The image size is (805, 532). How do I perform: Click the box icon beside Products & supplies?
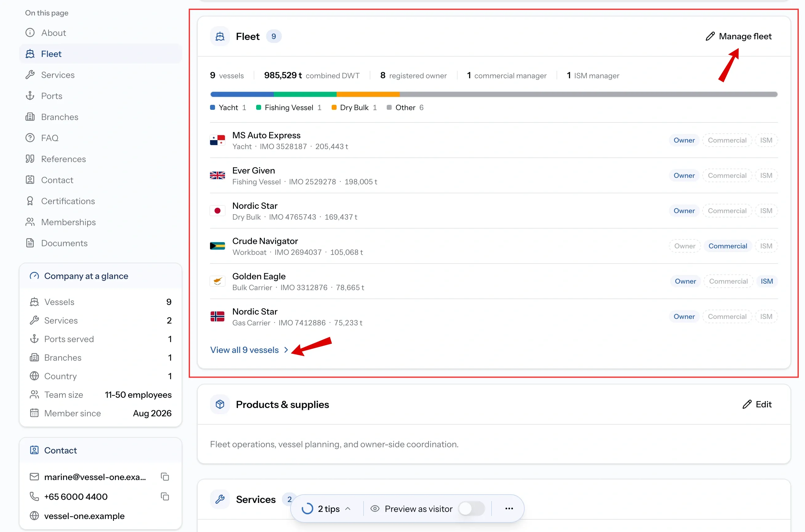(220, 404)
